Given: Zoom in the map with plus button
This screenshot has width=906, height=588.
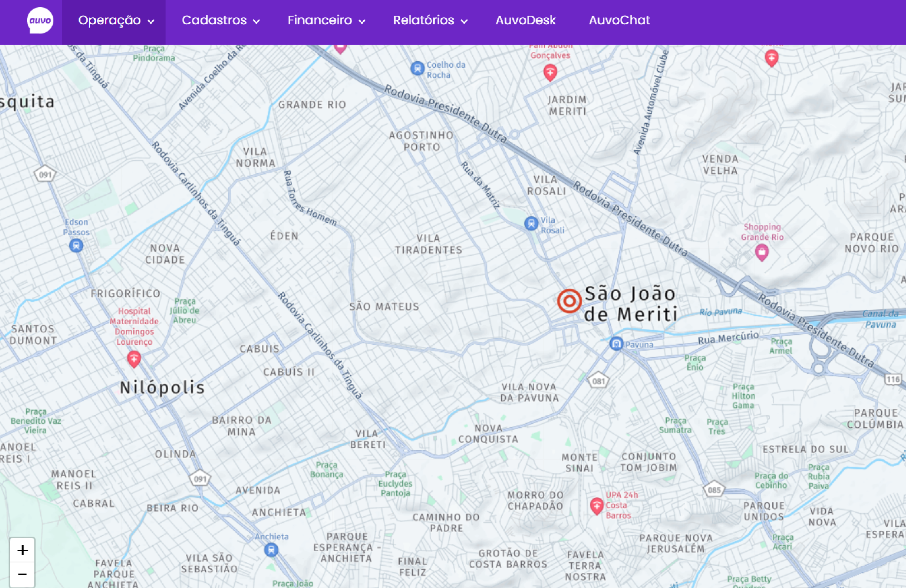Looking at the screenshot, I should pos(22,550).
